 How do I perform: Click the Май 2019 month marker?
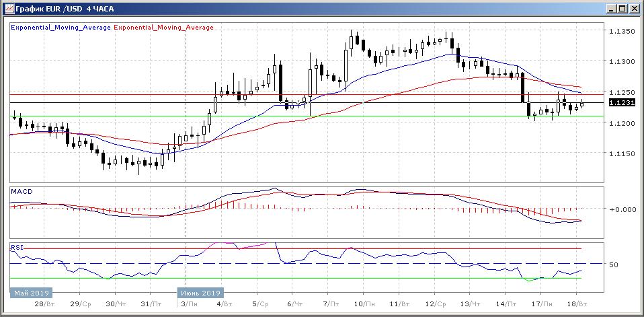(30, 293)
